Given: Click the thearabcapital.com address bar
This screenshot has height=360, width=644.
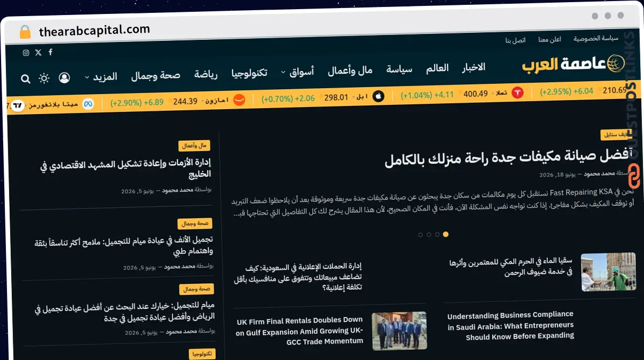Looking at the screenshot, I should pos(94,31).
